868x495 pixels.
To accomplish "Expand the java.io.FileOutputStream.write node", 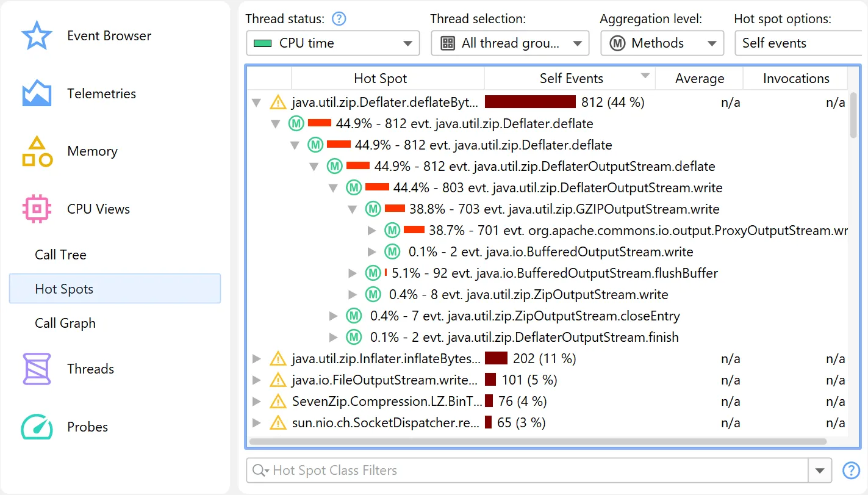I will coord(256,380).
